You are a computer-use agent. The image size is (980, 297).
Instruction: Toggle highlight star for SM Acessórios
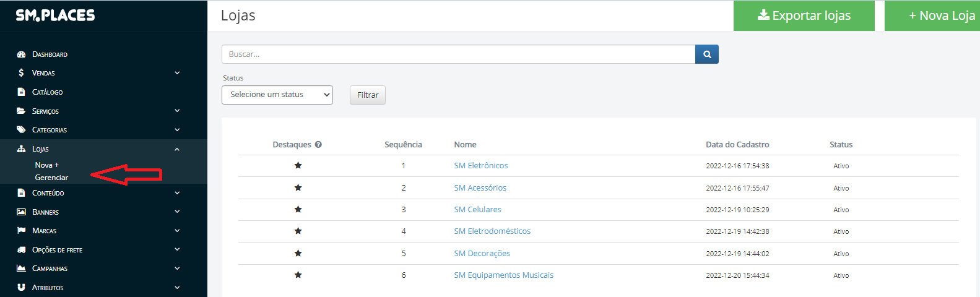click(x=298, y=187)
